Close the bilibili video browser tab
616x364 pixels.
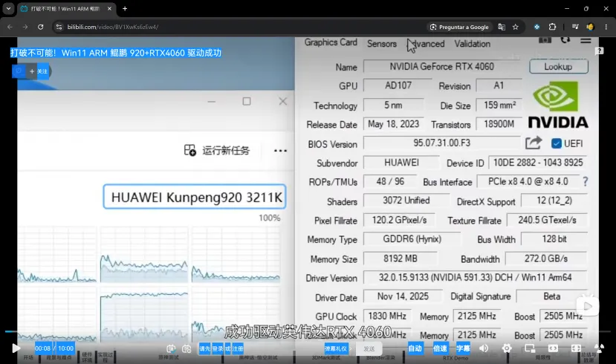110,9
